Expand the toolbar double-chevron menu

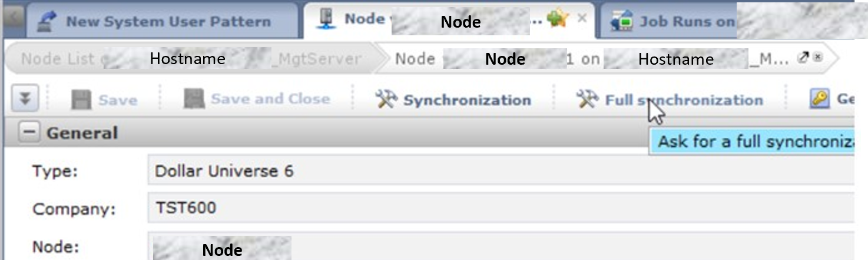tap(25, 99)
